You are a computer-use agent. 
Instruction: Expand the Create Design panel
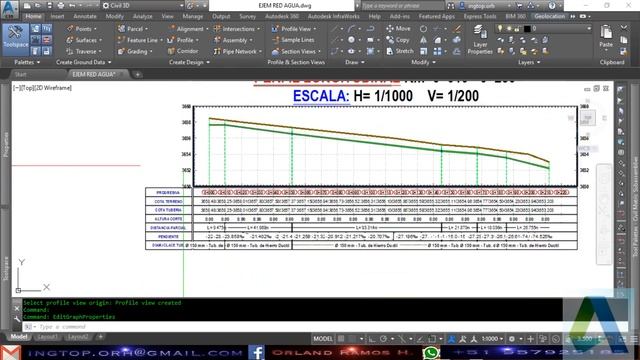tap(189, 62)
